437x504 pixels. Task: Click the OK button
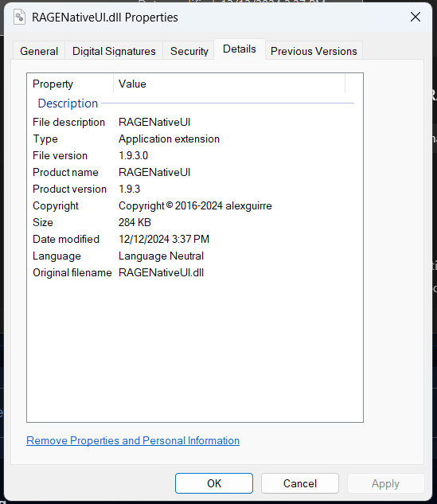[214, 483]
